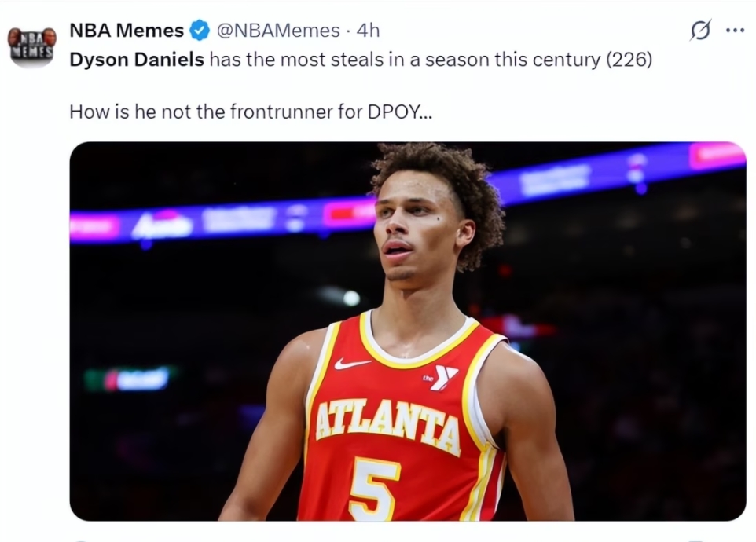The width and height of the screenshot is (756, 542).
Task: Open the three-dot more options menu
Action: [735, 31]
